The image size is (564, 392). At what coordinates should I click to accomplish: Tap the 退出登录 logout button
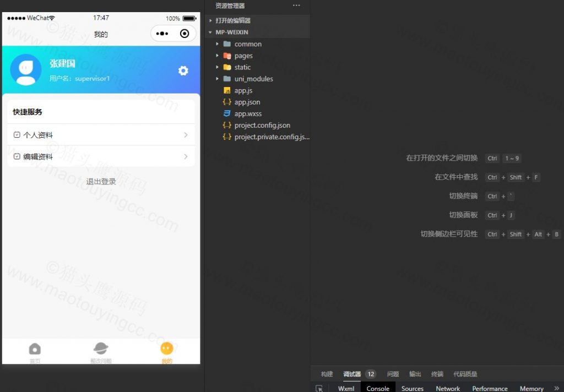[101, 182]
